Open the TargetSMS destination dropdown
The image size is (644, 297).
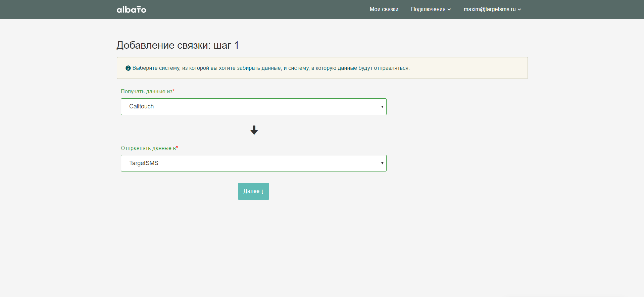pos(253,163)
